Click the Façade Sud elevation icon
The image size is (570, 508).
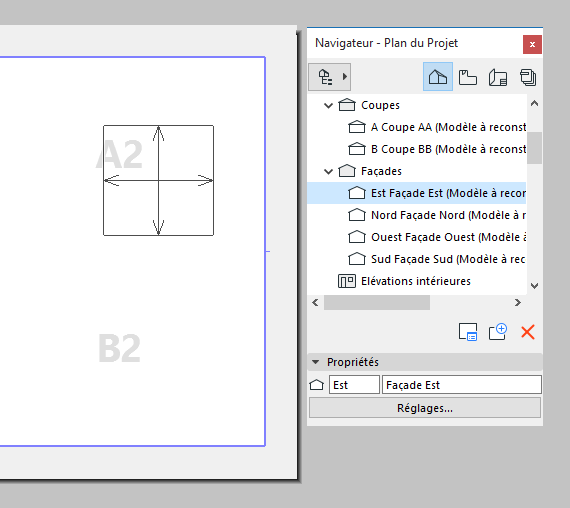[x=357, y=259]
